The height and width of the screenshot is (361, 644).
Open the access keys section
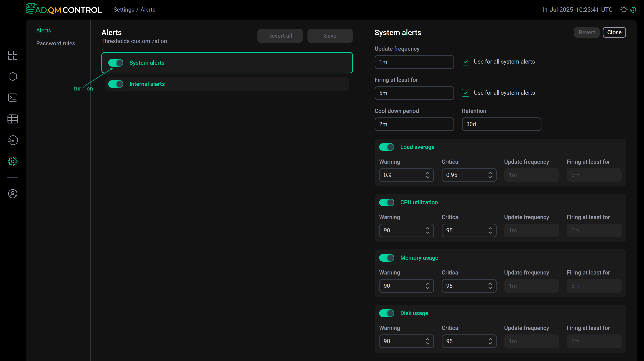(13, 140)
